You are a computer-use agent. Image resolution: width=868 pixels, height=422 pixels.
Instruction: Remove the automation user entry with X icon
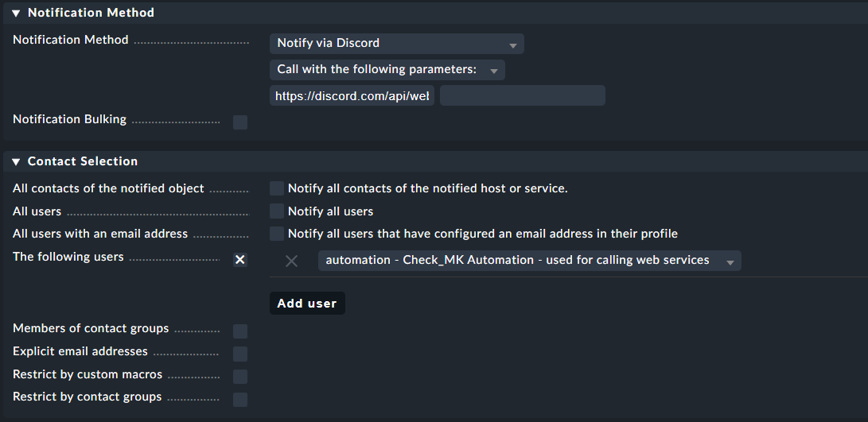(x=291, y=261)
